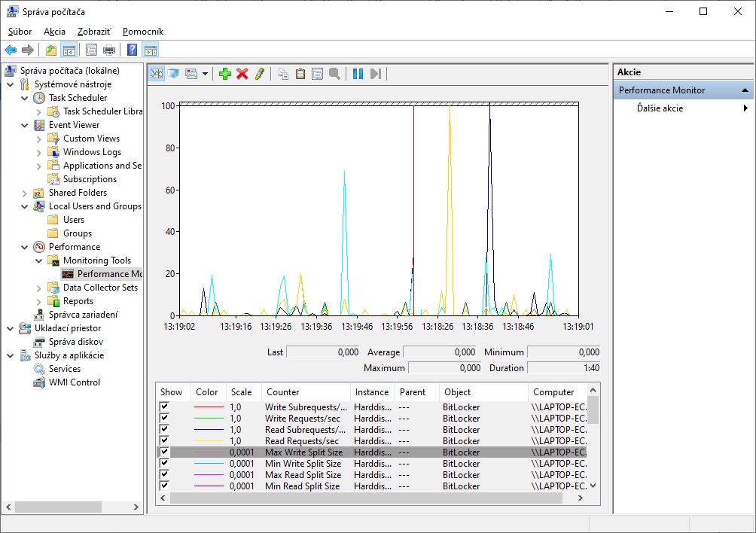Click the Back arrow in main toolbar
The width and height of the screenshot is (756, 533).
(x=11, y=50)
